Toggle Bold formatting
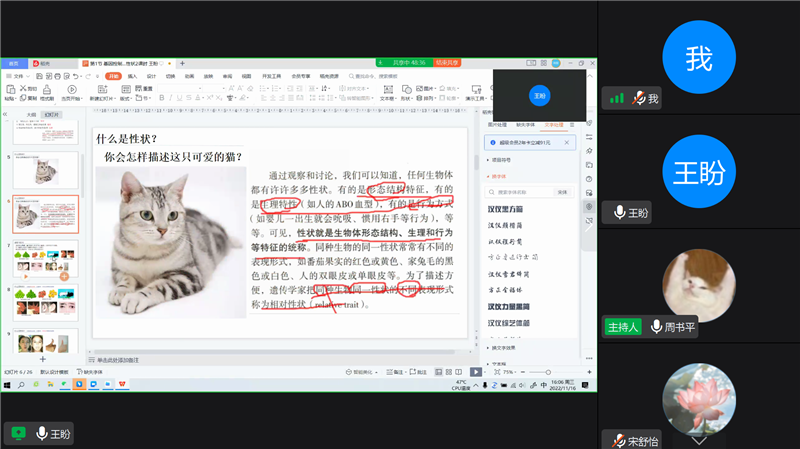This screenshot has height=449, width=800. point(162,97)
